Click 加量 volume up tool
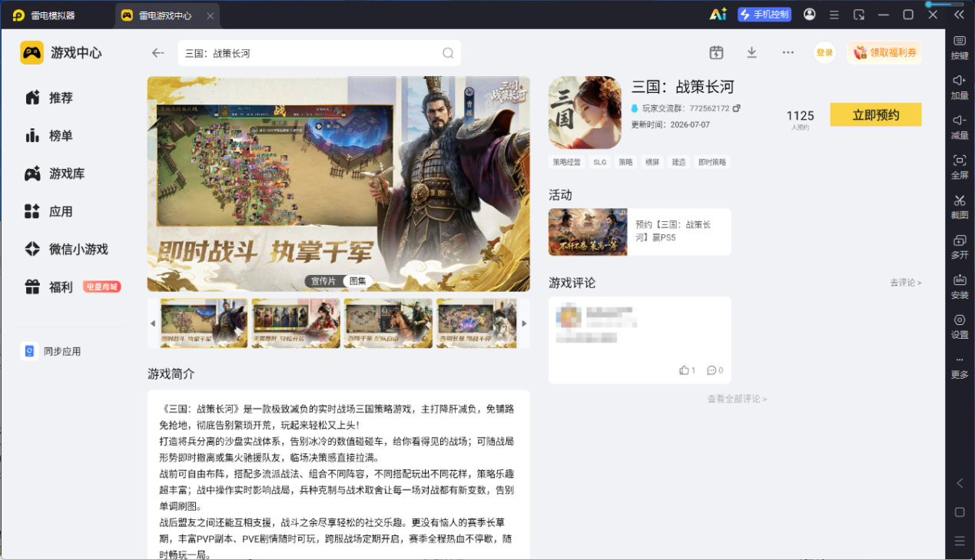 (960, 87)
